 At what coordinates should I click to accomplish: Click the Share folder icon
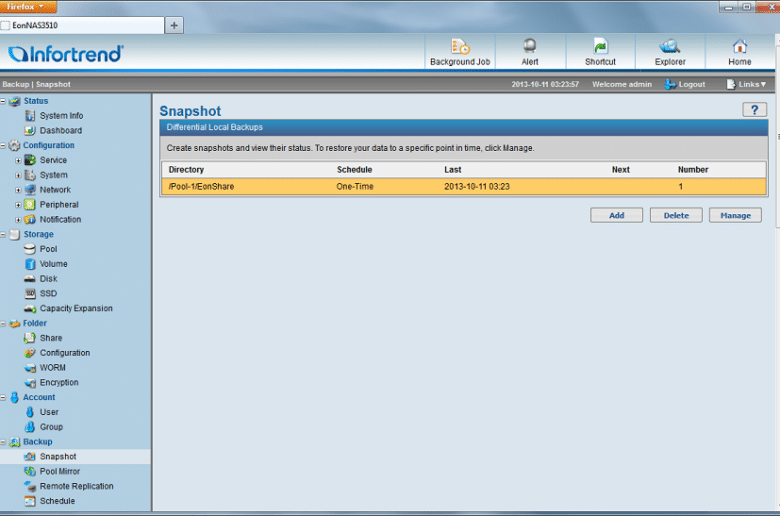pos(30,338)
